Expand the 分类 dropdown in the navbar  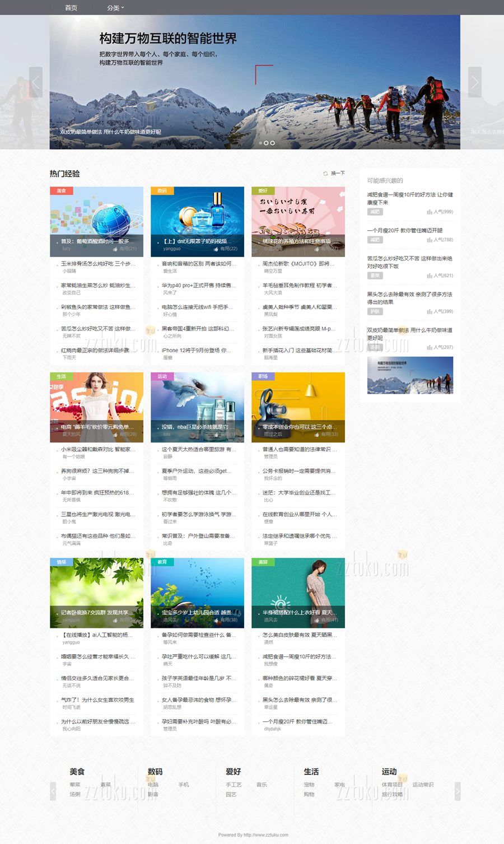115,8
